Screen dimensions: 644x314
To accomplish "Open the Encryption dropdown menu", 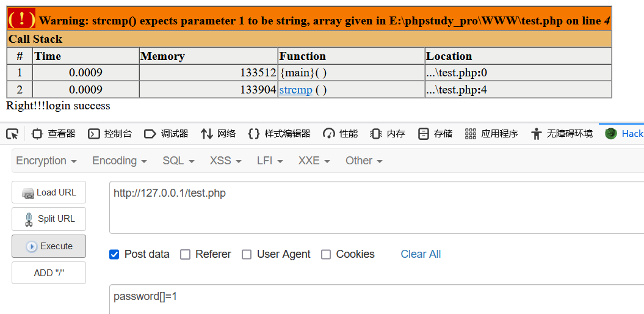I will click(x=46, y=161).
